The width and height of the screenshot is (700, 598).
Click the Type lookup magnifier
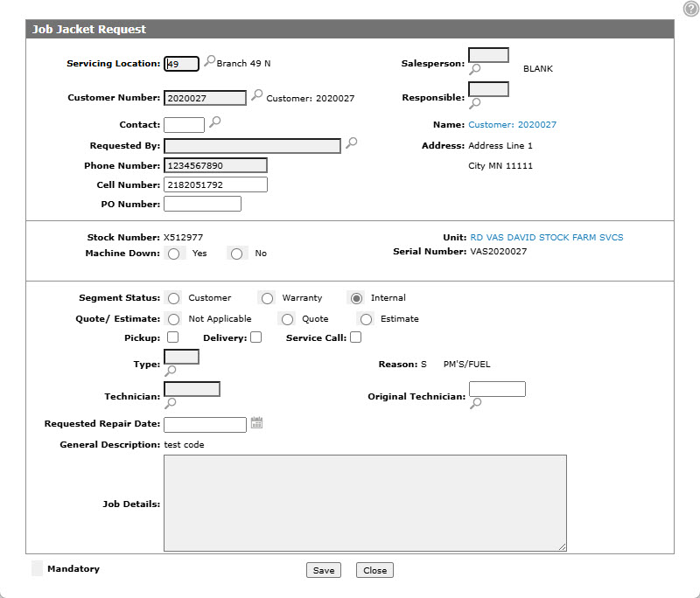[170, 371]
